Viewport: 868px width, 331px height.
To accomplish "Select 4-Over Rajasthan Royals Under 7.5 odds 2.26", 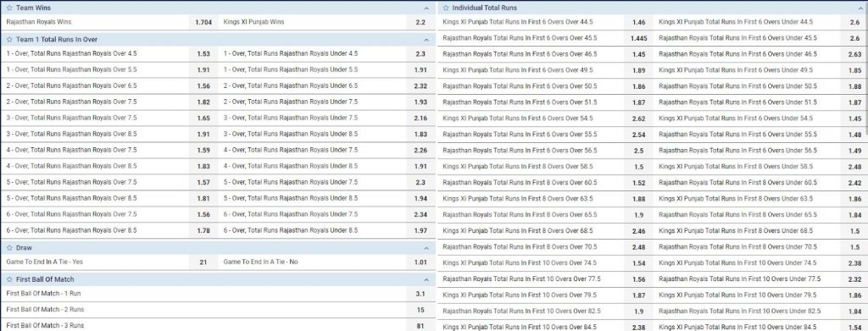I will tap(420, 151).
